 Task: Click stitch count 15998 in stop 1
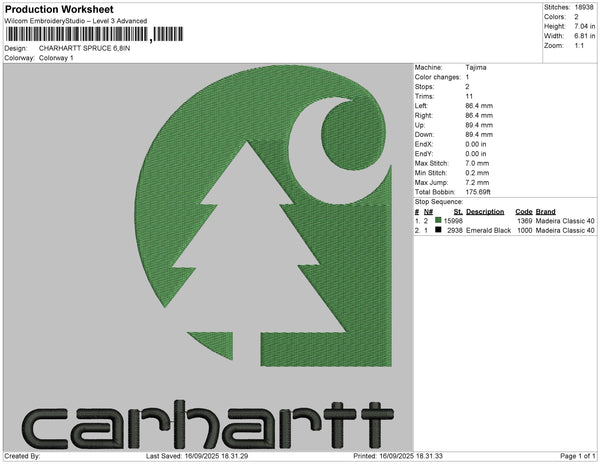coord(453,221)
